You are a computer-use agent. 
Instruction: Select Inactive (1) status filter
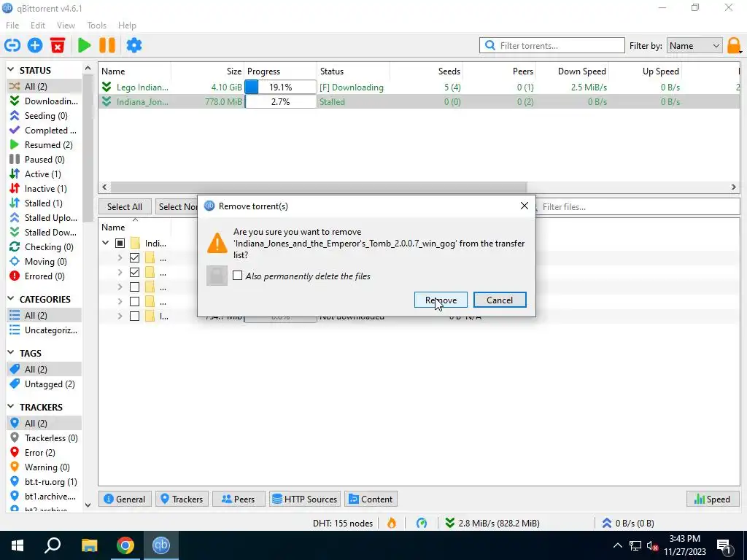click(44, 189)
